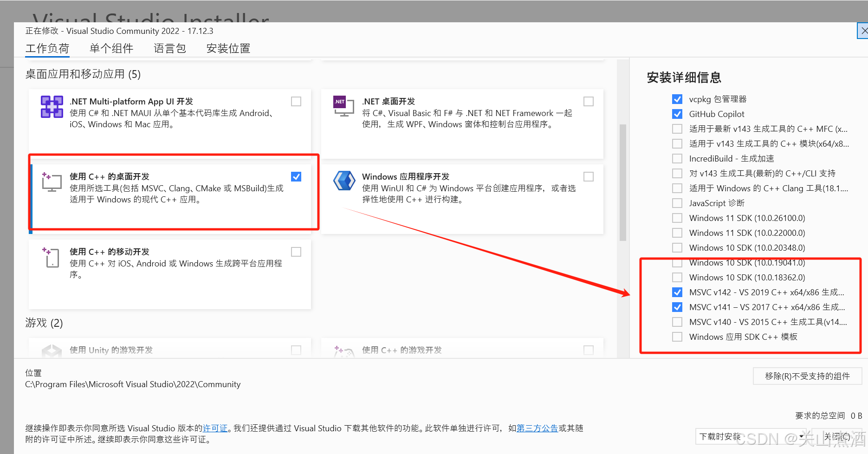Image resolution: width=868 pixels, height=454 pixels.
Task: Check C++ Clang 工具 for Windows
Action: pos(677,188)
